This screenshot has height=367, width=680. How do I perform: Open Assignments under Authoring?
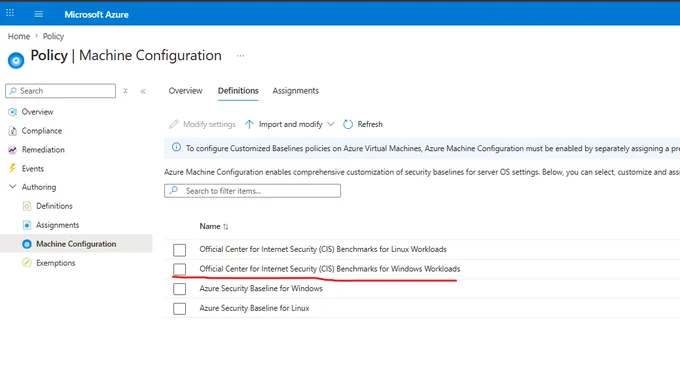pyautogui.click(x=57, y=225)
